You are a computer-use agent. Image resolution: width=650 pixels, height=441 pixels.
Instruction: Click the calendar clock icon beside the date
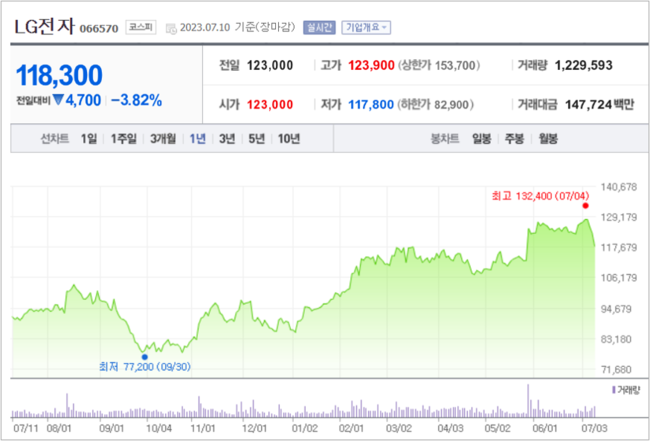[171, 28]
